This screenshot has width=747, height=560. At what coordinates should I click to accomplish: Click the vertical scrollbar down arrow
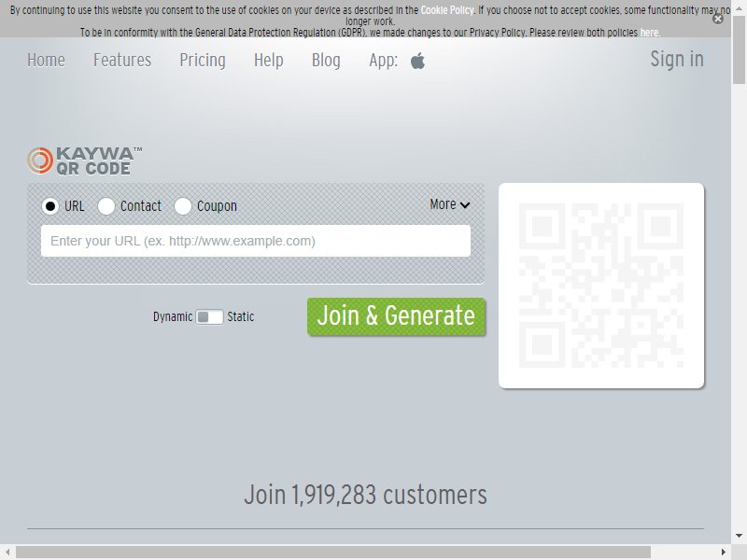coord(739,536)
